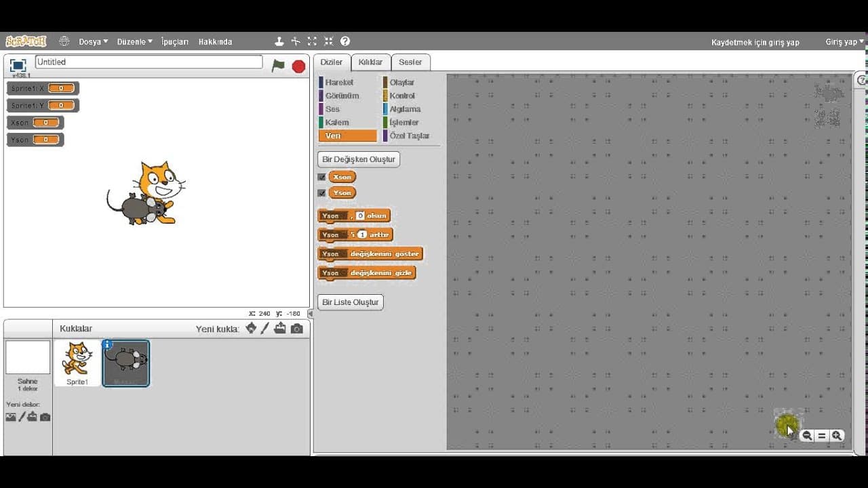Click the Xson monitor on stage
868x488 pixels.
35,123
